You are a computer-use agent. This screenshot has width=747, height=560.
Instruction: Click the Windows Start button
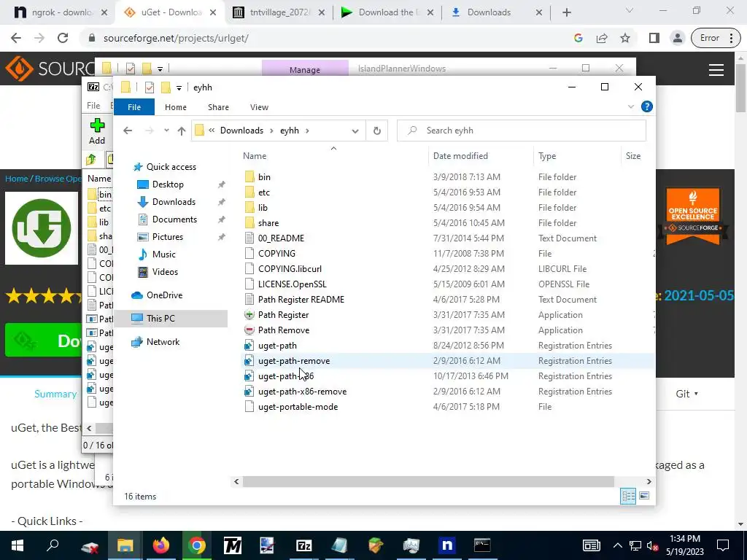(x=18, y=545)
